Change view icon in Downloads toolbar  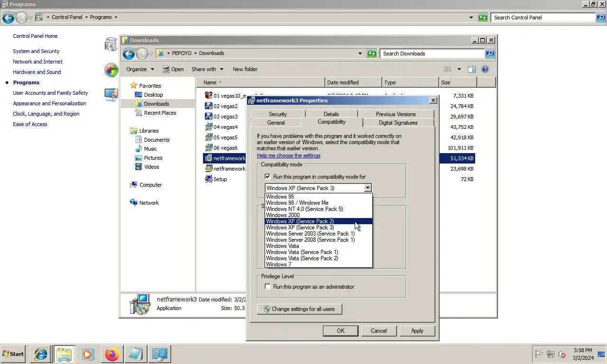coord(447,69)
